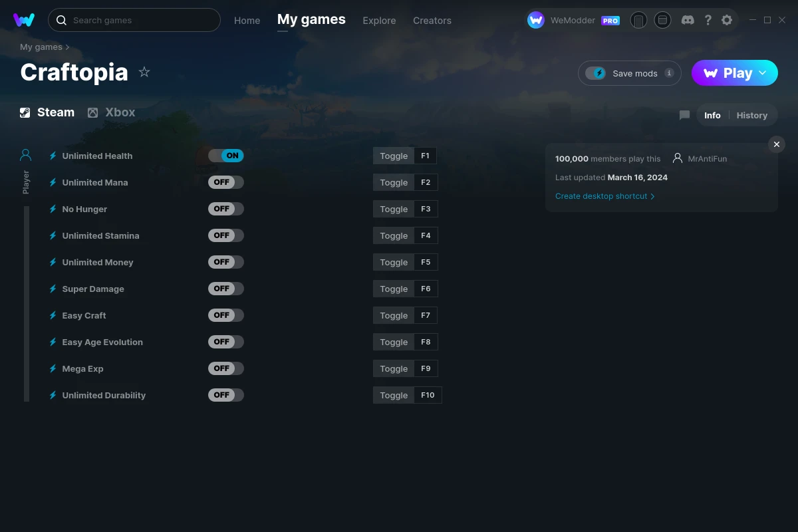Click the feedback chat bubble near Info

(x=684, y=114)
